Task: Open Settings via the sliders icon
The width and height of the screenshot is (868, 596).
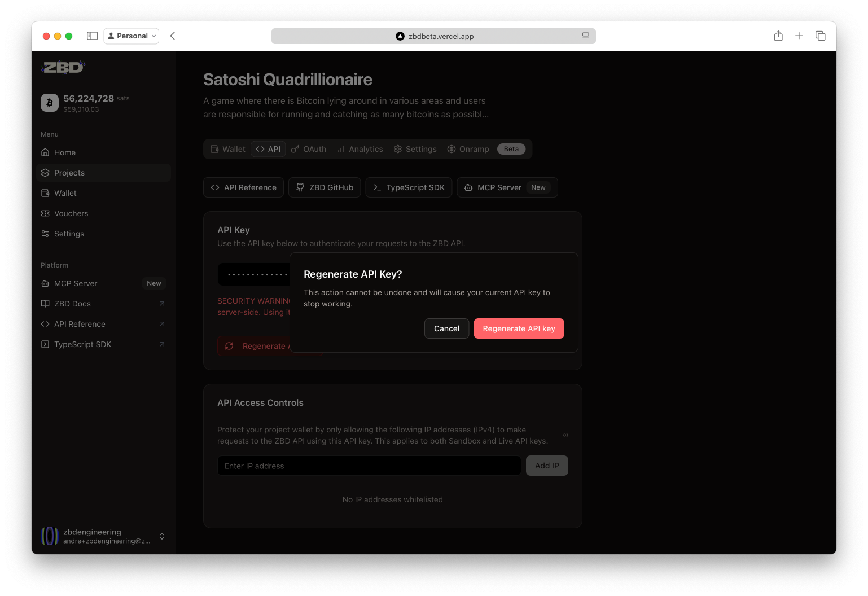Action: 45,234
